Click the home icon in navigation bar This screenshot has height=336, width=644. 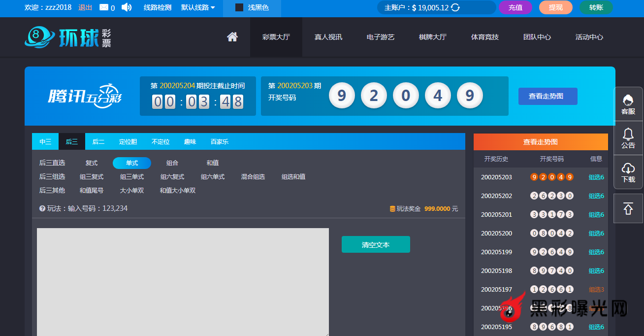click(x=232, y=37)
